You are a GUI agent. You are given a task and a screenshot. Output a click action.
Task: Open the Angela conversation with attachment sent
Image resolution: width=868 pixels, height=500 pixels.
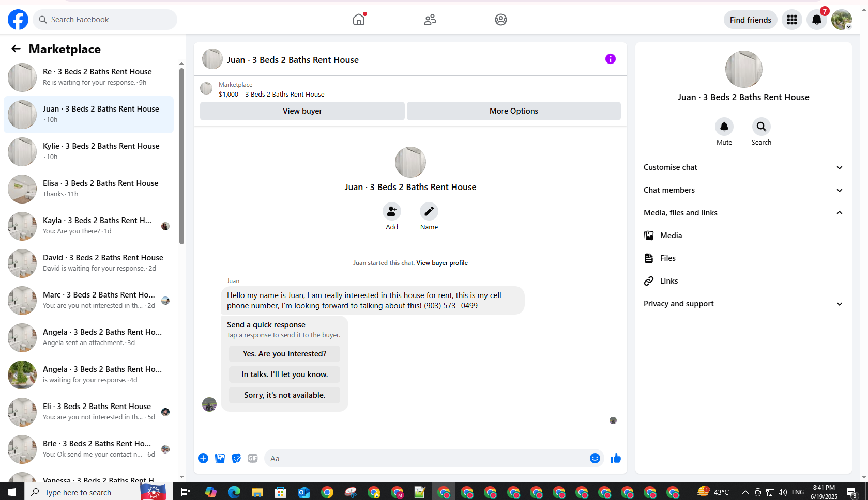coord(89,338)
